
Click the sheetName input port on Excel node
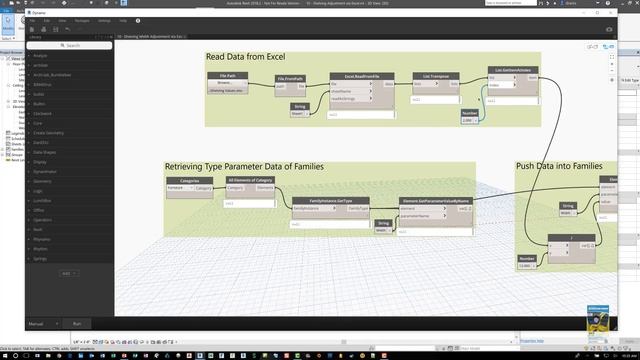[x=351, y=91]
